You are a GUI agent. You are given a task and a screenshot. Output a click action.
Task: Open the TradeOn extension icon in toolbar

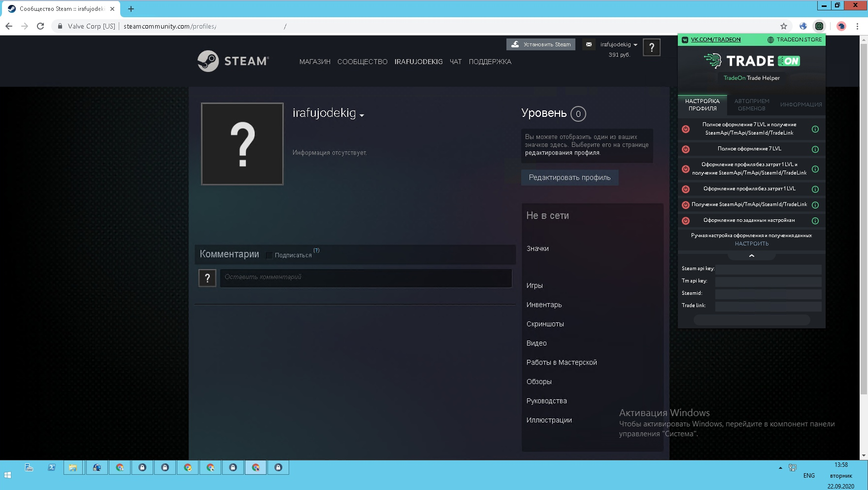click(819, 26)
